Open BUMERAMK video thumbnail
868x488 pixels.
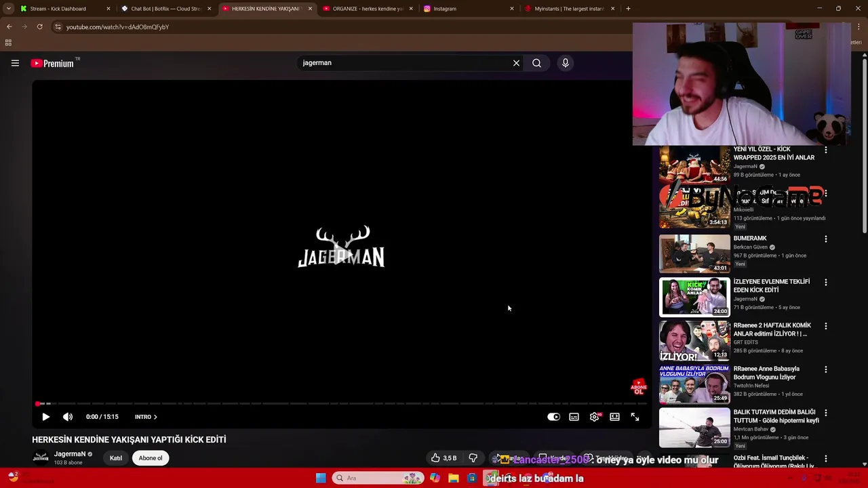coord(694,253)
